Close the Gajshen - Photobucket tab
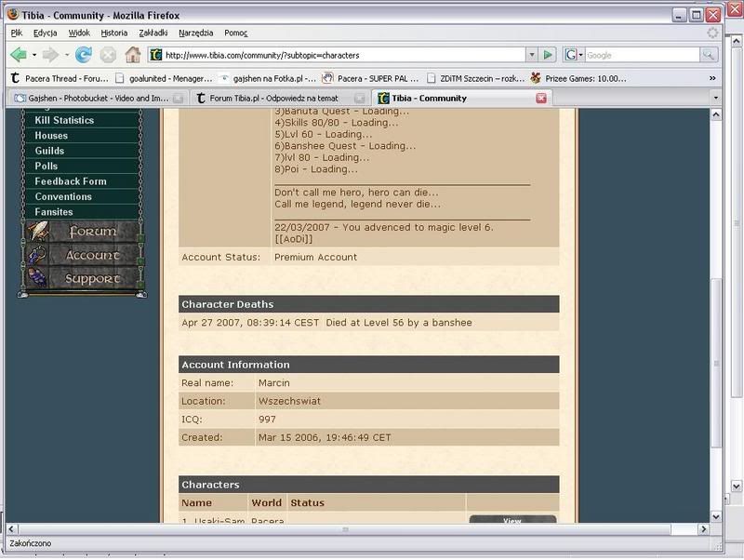The height and width of the screenshot is (560, 744). pos(178,99)
